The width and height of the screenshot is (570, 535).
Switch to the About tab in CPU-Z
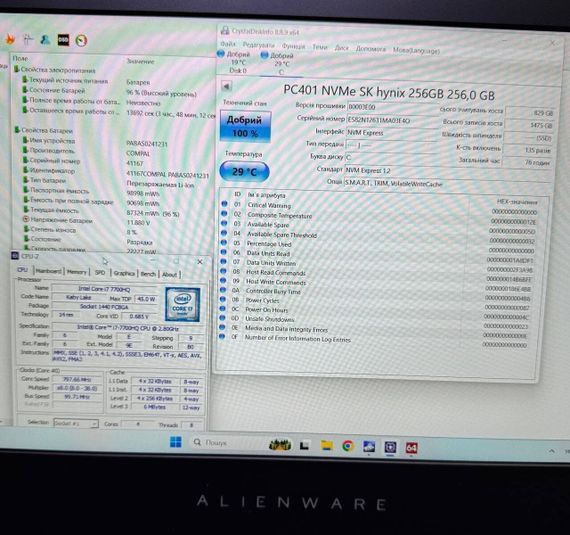pos(169,275)
